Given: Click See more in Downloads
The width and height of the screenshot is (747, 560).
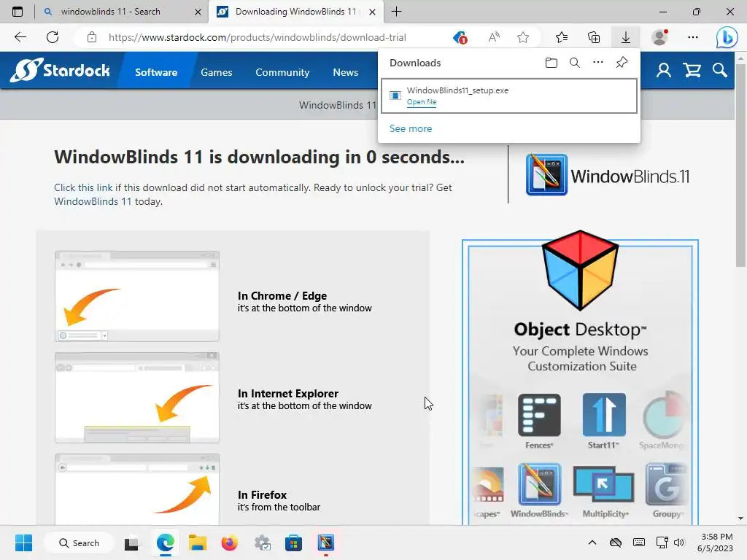Looking at the screenshot, I should pyautogui.click(x=411, y=128).
